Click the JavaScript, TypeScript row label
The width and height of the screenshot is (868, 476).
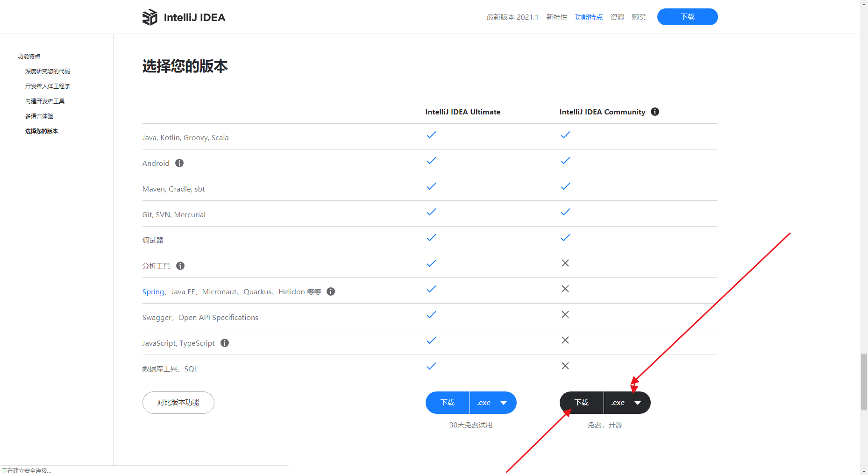[178, 343]
